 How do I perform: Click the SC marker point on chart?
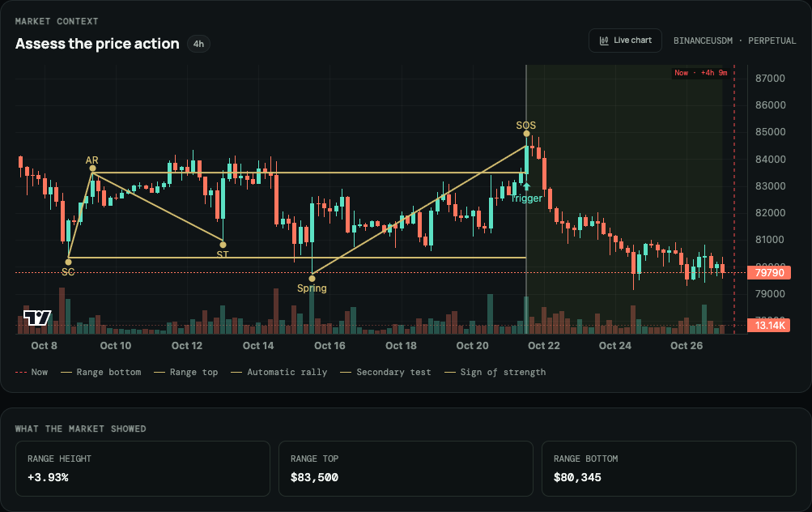(x=68, y=262)
